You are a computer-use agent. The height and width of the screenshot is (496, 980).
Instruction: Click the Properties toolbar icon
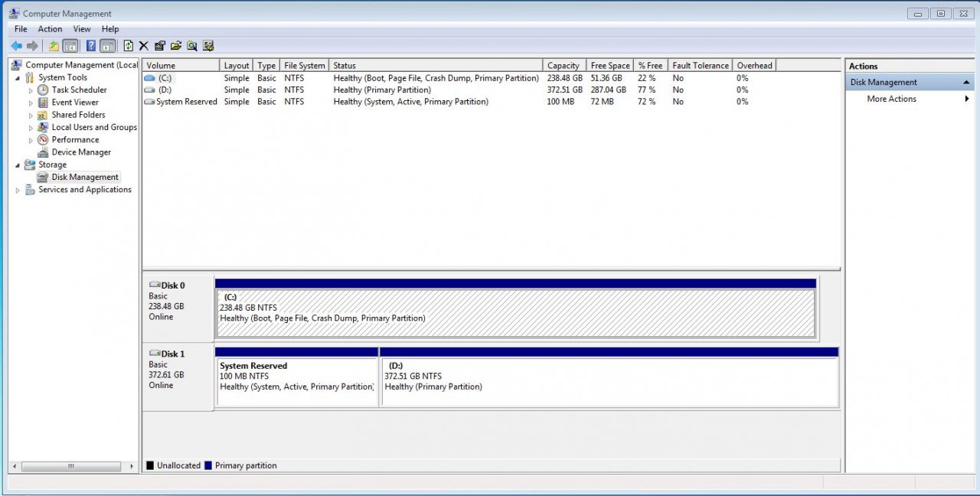coord(160,46)
